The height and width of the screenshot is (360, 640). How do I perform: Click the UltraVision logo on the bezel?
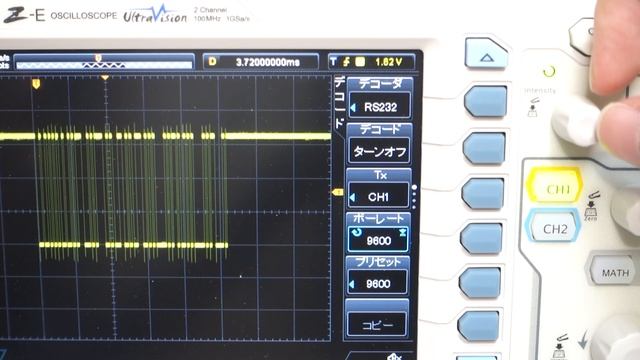155,15
